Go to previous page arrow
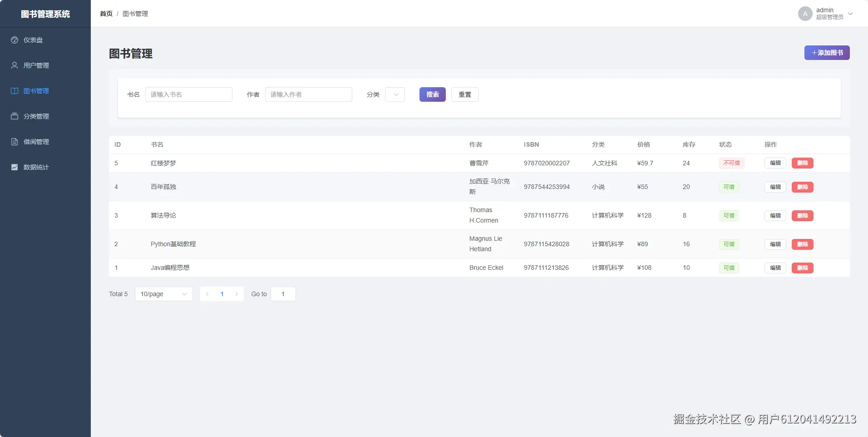 point(207,294)
